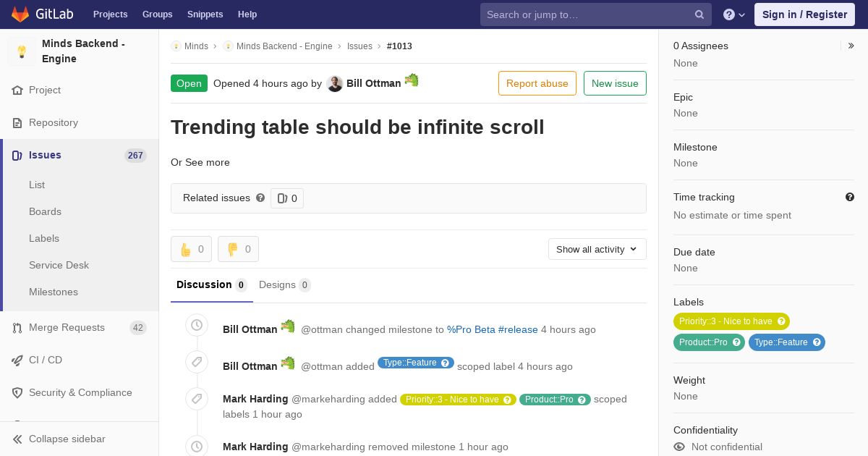868x456 pixels.
Task: Open the Snippets page
Action: click(x=205, y=14)
